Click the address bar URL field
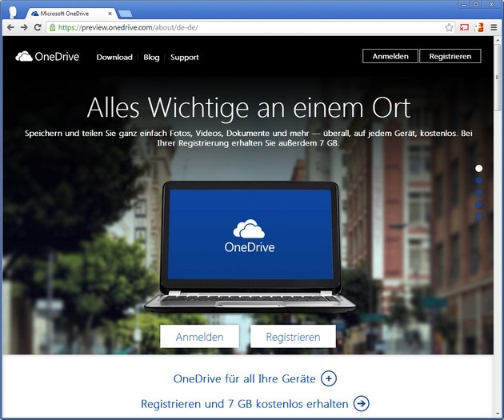This screenshot has width=504, height=420. (250, 27)
